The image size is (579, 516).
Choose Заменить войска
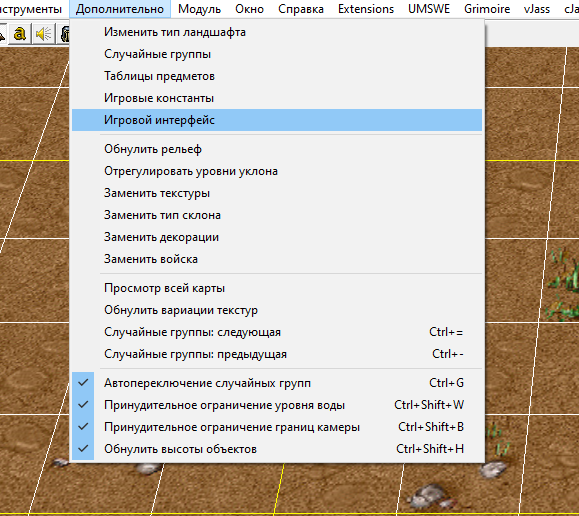click(x=277, y=259)
